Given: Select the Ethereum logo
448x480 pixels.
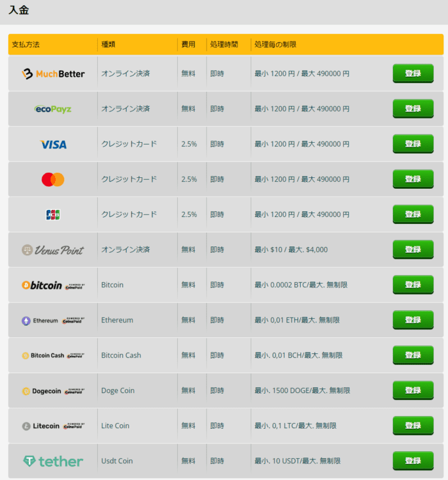Looking at the screenshot, I should tap(53, 321).
